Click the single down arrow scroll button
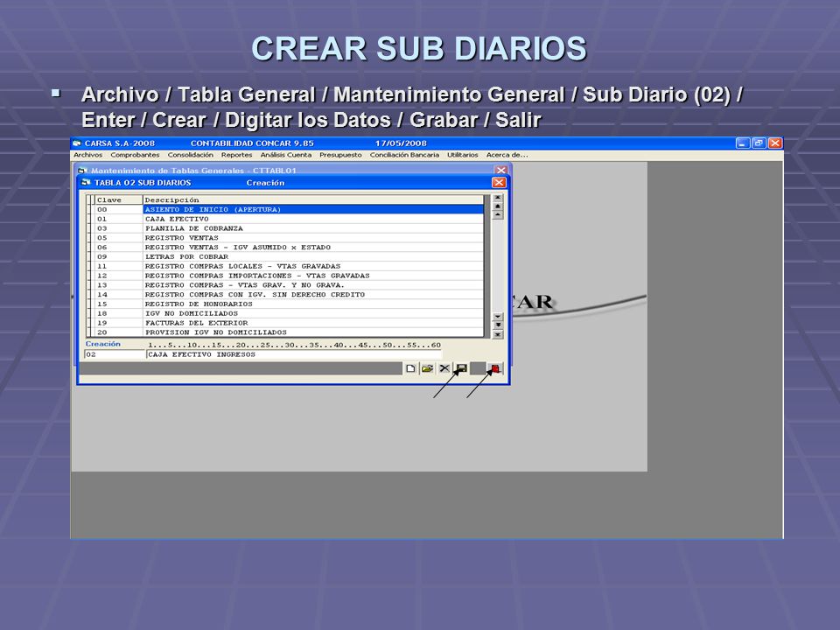840x630 pixels. pos(498,317)
